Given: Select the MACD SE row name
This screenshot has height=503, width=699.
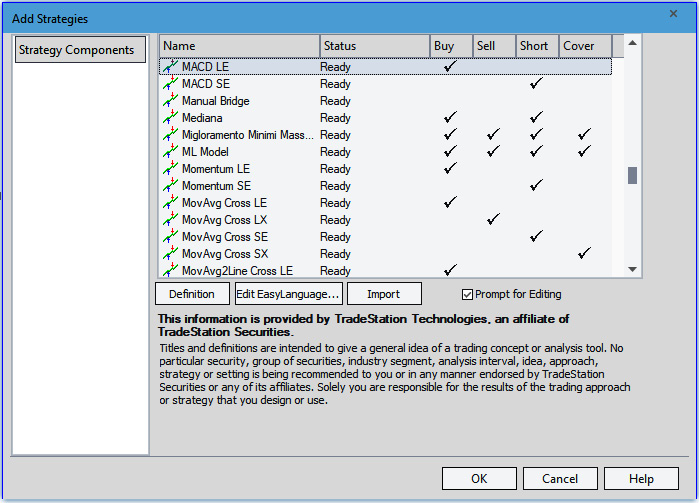Looking at the screenshot, I should point(206,84).
